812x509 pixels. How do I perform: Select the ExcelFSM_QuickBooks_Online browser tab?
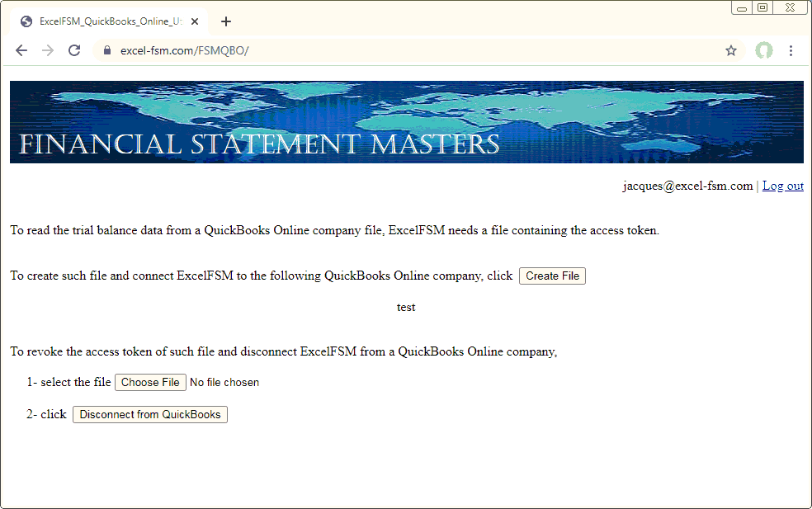coord(109,21)
